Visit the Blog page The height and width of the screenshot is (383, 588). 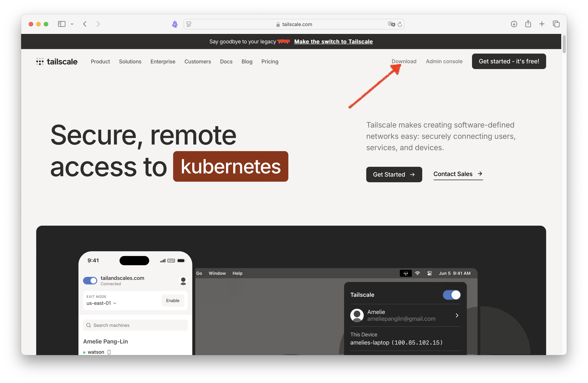[247, 62]
